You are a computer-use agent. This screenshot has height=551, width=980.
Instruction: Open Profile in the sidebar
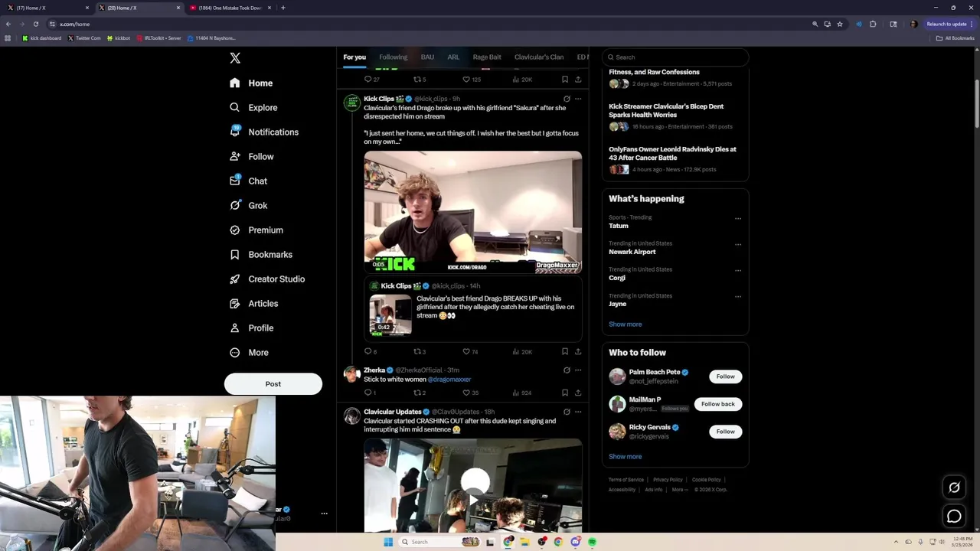(x=252, y=328)
